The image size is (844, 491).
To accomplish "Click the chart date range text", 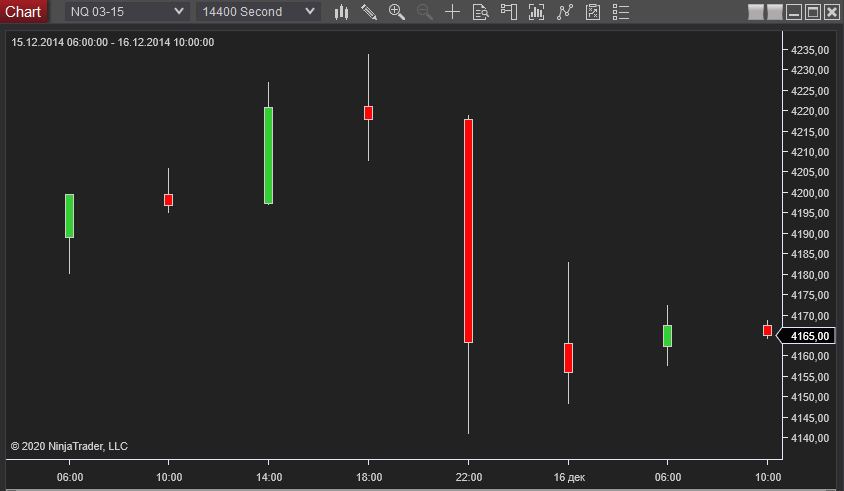I will pos(112,42).
